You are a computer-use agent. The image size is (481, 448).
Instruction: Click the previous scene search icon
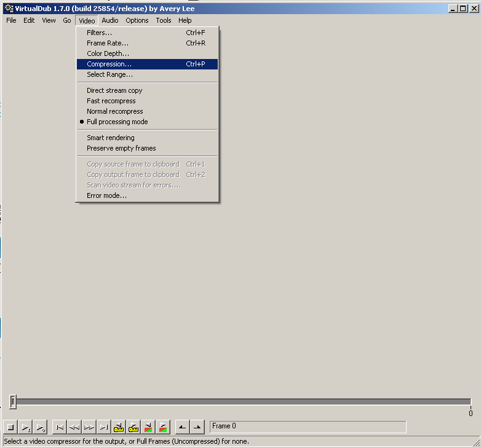tap(148, 427)
